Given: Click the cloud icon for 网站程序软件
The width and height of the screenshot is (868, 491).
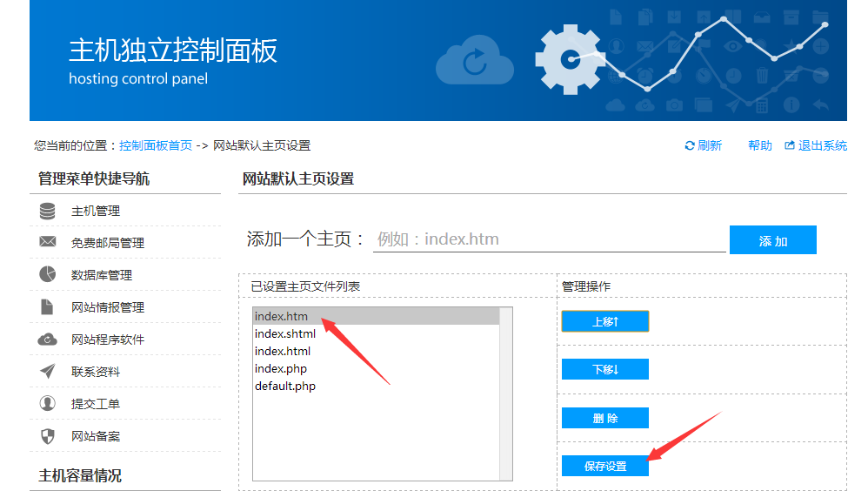Looking at the screenshot, I should pyautogui.click(x=48, y=340).
